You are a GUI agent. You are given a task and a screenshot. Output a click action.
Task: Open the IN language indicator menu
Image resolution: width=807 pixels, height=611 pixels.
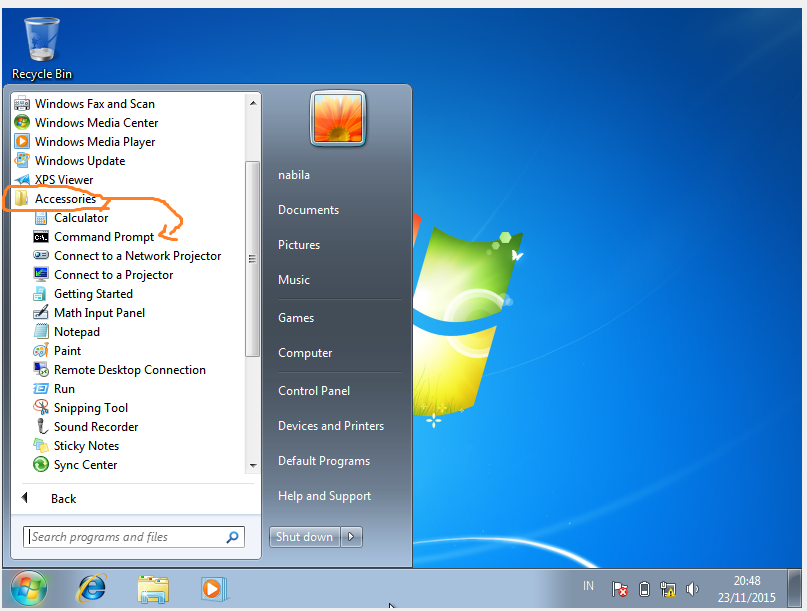[x=588, y=587]
